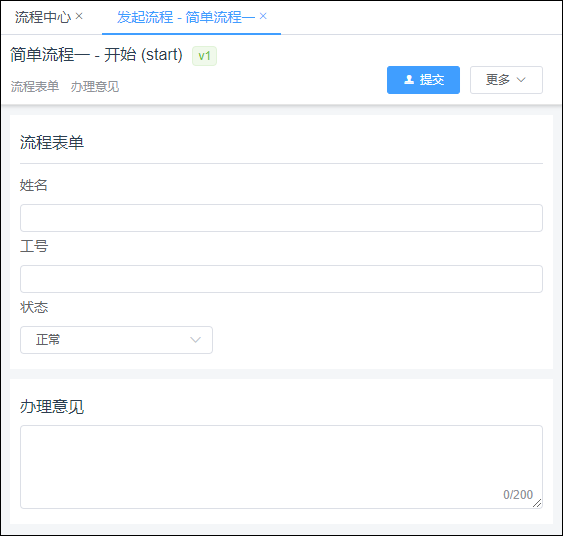This screenshot has height=536, width=563.
Task: Open the 更多 dropdown menu
Action: tap(506, 80)
